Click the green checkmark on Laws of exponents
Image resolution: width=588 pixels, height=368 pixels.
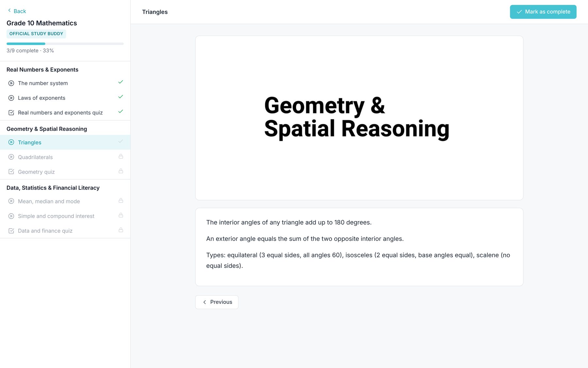pyautogui.click(x=121, y=97)
